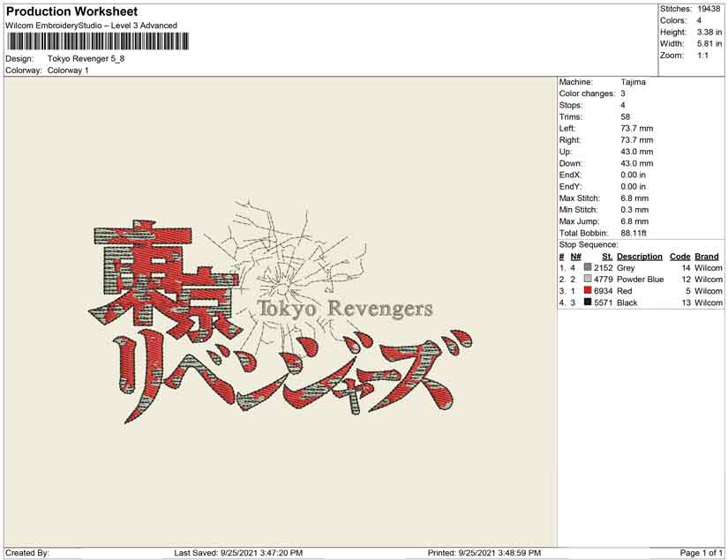Image resolution: width=728 pixels, height=560 pixels.
Task: Click the Zoom value 1:1
Action: [x=702, y=56]
